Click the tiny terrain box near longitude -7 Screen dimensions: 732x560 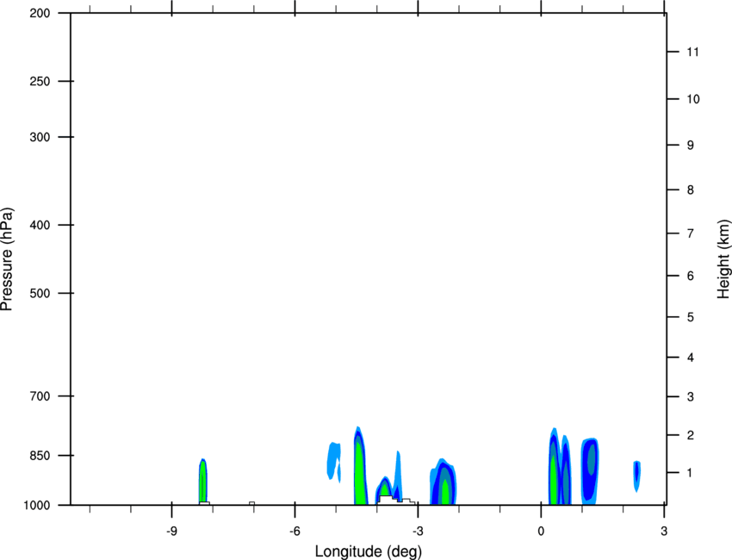[x=252, y=503]
